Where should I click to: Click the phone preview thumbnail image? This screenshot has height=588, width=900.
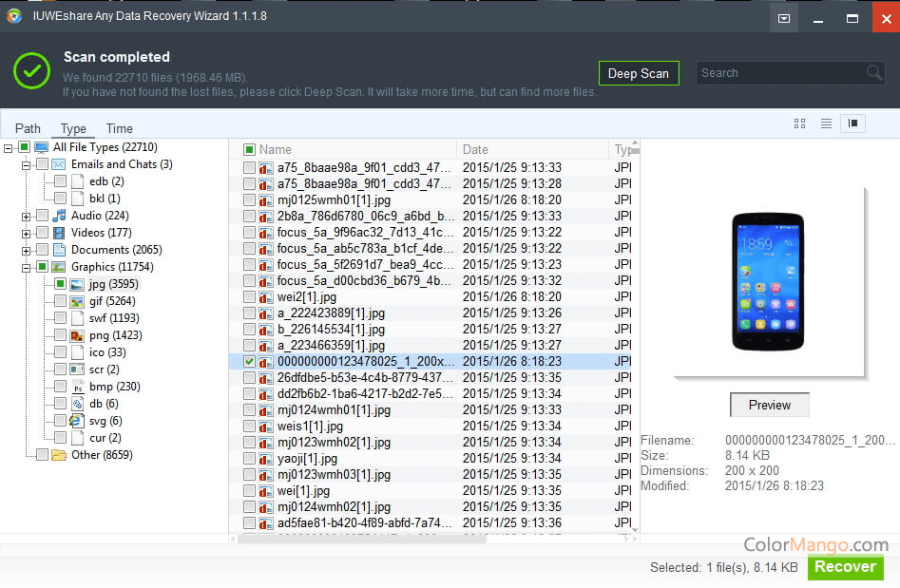[x=769, y=280]
